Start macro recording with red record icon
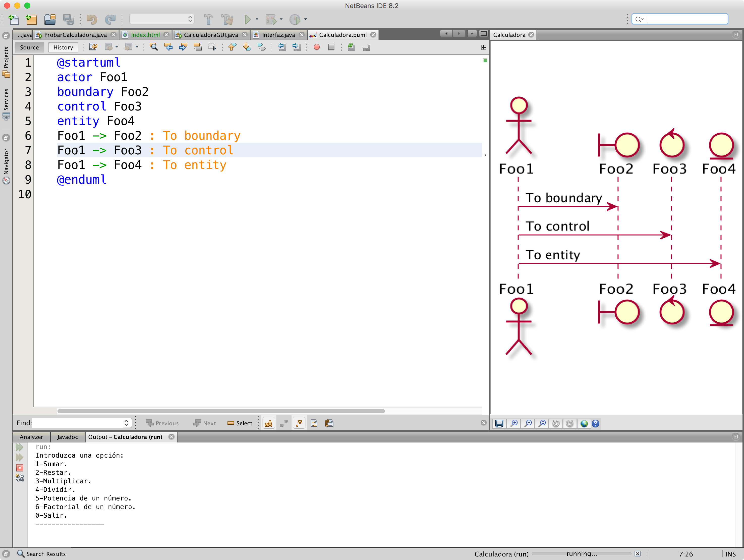Image resolution: width=744 pixels, height=560 pixels. click(x=317, y=47)
